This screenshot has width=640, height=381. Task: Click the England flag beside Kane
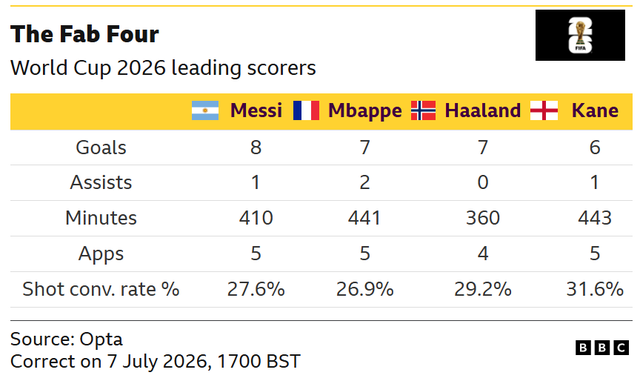click(544, 111)
